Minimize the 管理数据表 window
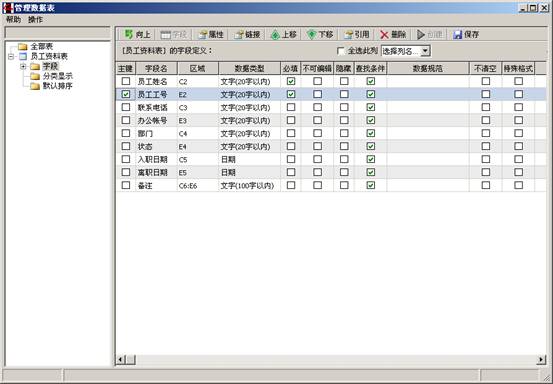Viewport: 553px width, 384px height. (523, 7)
